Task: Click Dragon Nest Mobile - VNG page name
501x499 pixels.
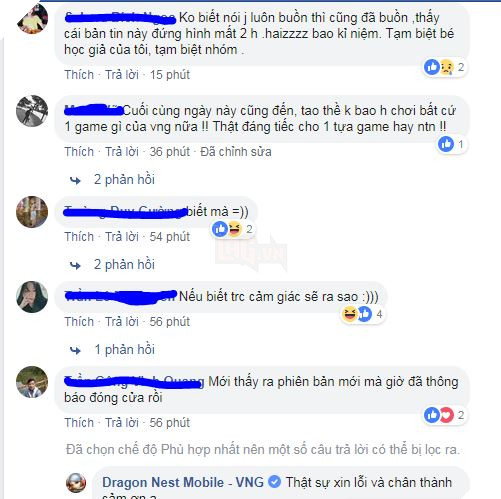Action: [x=183, y=482]
